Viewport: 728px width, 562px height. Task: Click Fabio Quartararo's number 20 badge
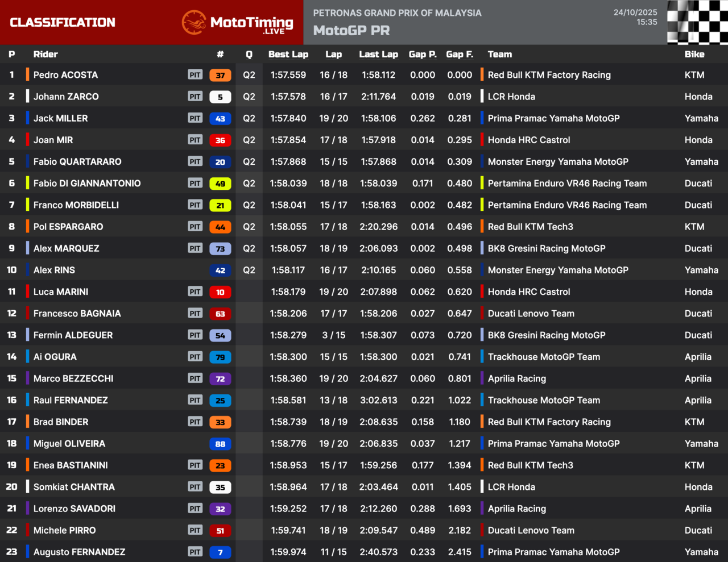pos(220,162)
